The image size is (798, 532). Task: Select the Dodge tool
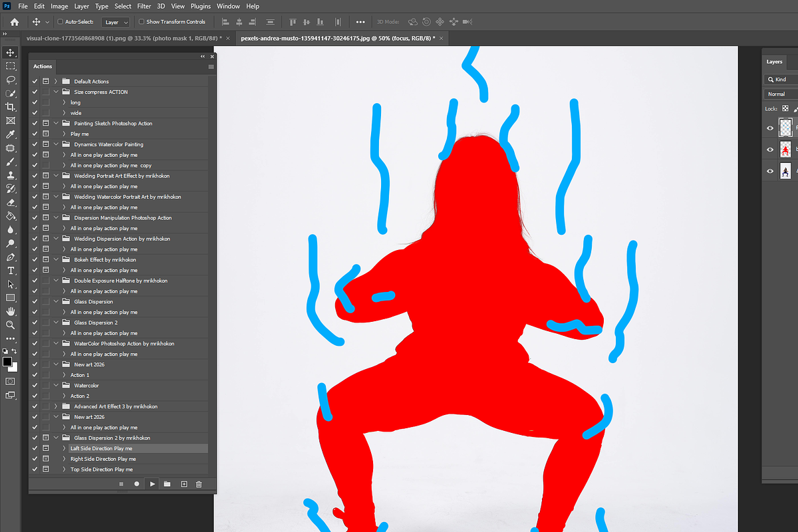click(10, 243)
